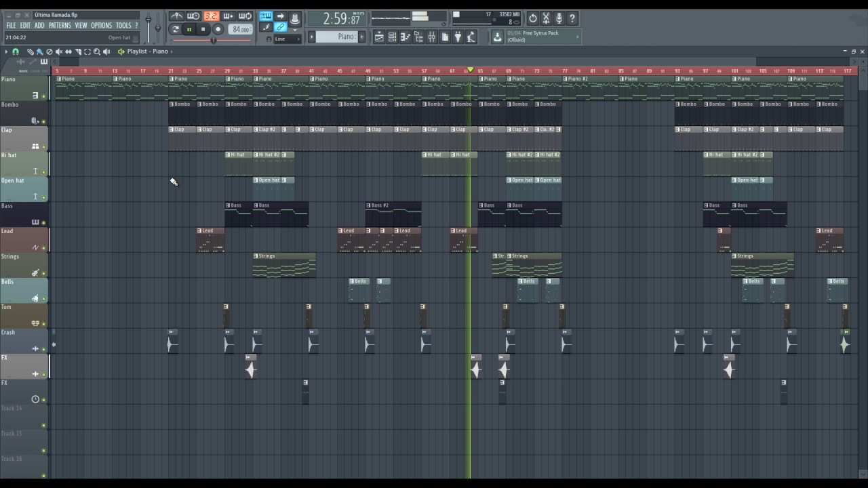This screenshot has height=488, width=868.
Task: Open the mixer icon
Action: [431, 37]
